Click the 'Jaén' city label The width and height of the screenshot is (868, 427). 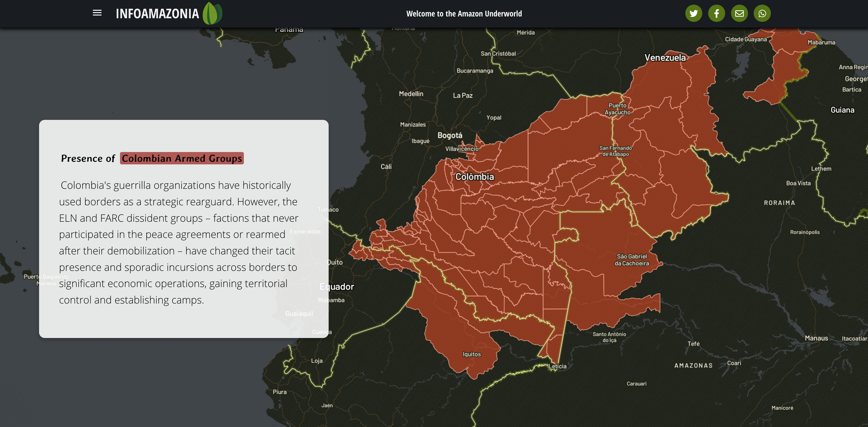click(327, 405)
